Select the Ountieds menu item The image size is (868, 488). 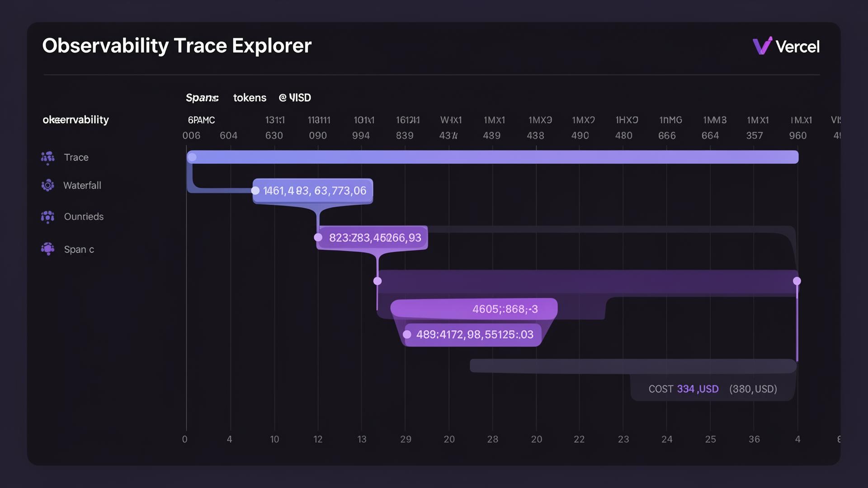pyautogui.click(x=84, y=216)
